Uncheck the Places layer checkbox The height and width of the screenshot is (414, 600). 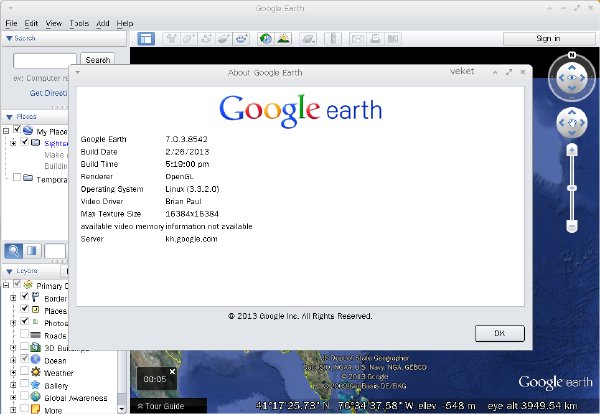tap(25, 308)
